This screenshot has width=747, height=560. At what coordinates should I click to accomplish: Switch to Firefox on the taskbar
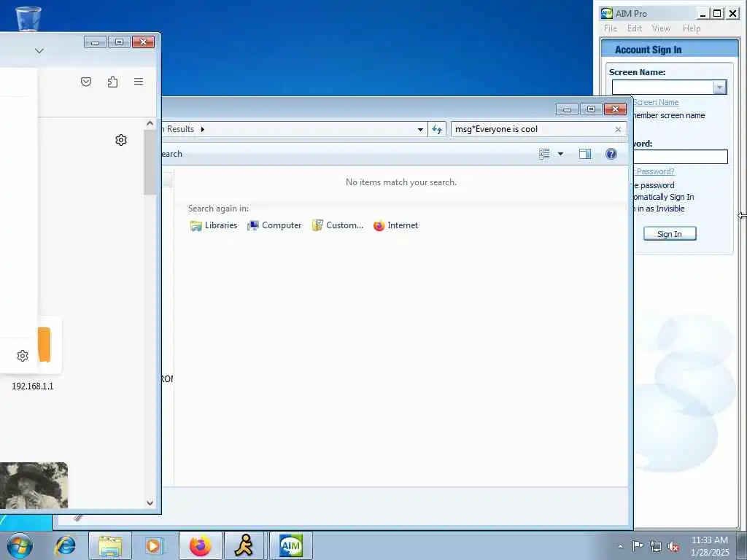tap(200, 545)
